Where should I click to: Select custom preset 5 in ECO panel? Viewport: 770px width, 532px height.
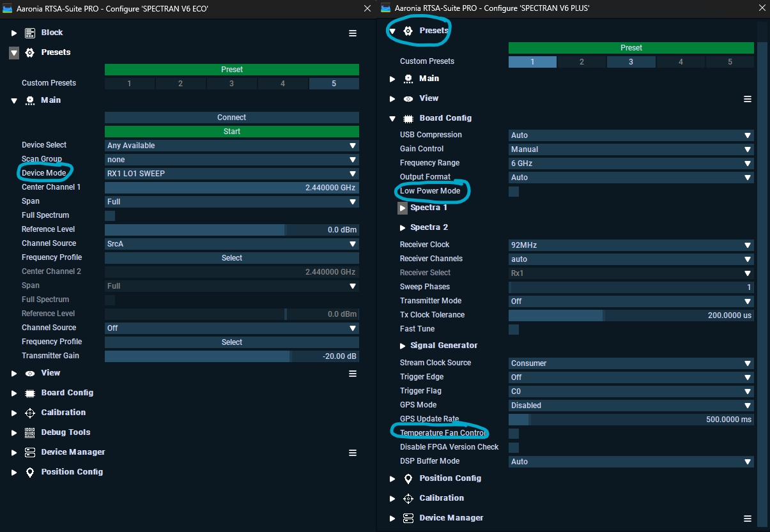click(334, 84)
